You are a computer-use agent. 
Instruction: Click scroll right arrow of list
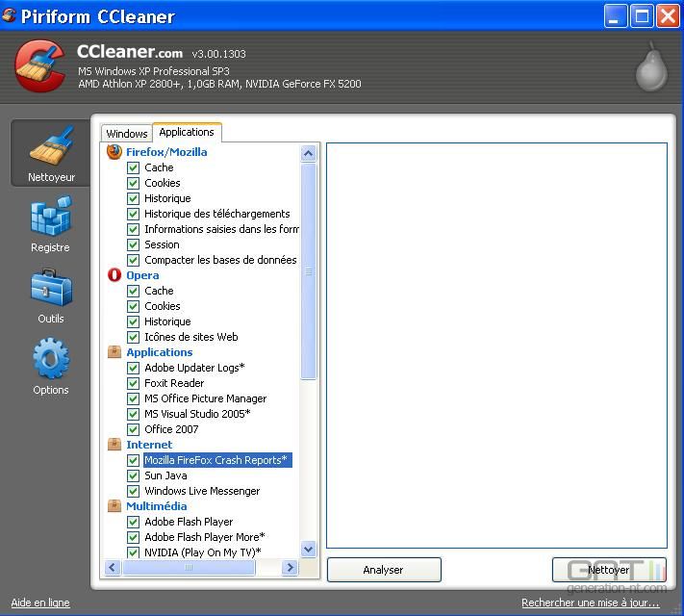[290, 567]
